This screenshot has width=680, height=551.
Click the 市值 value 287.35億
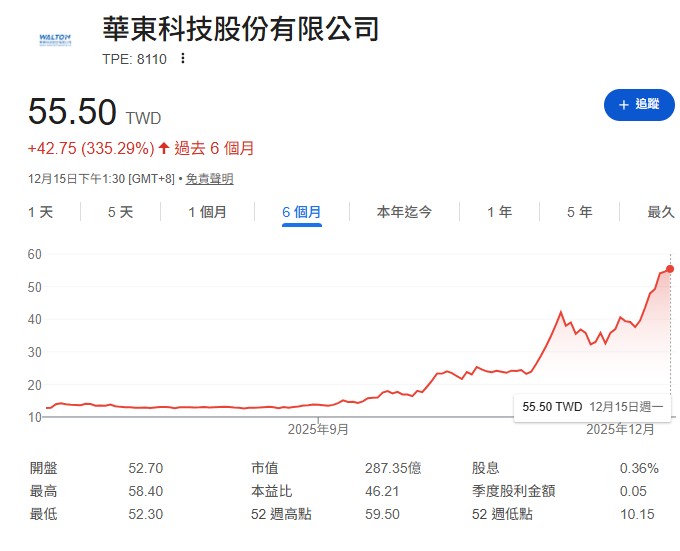click(x=393, y=468)
